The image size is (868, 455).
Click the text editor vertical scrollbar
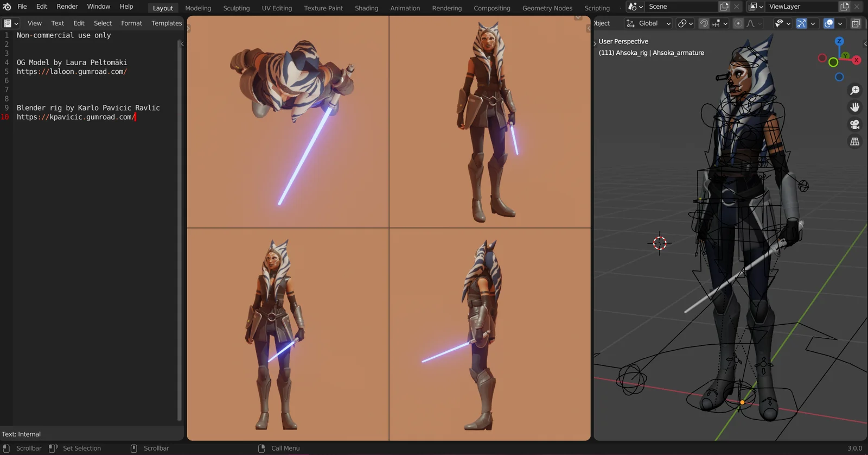(180, 231)
